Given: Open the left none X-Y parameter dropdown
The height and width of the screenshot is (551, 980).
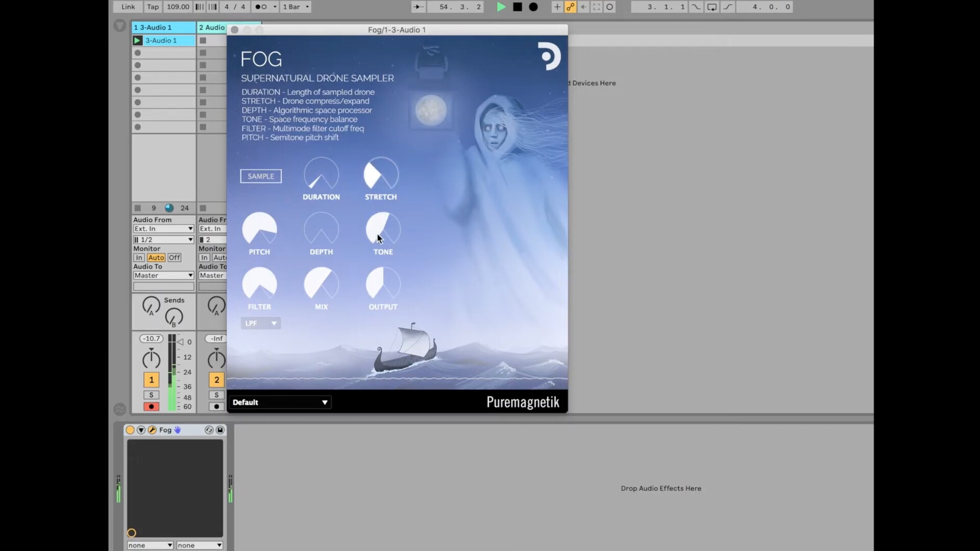Looking at the screenshot, I should (150, 545).
